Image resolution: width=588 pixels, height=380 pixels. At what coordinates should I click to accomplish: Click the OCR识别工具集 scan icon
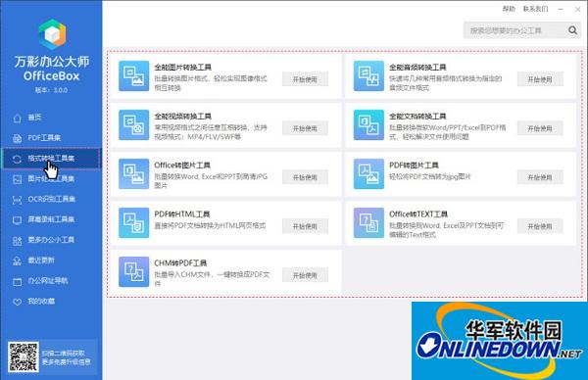18,200
